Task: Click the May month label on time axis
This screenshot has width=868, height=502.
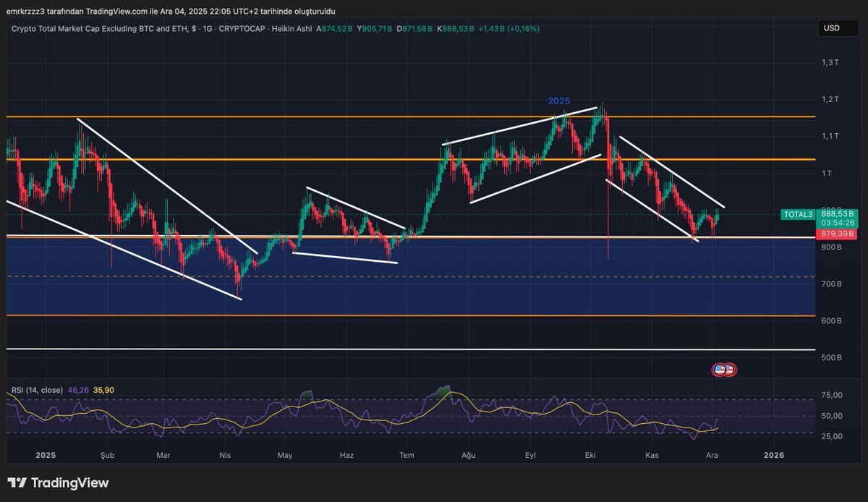Action: pos(285,455)
